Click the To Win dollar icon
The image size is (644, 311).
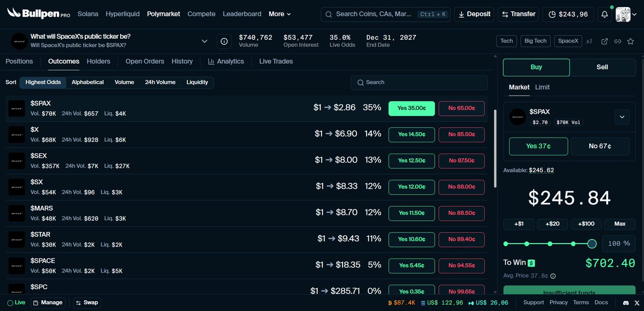pos(531,263)
